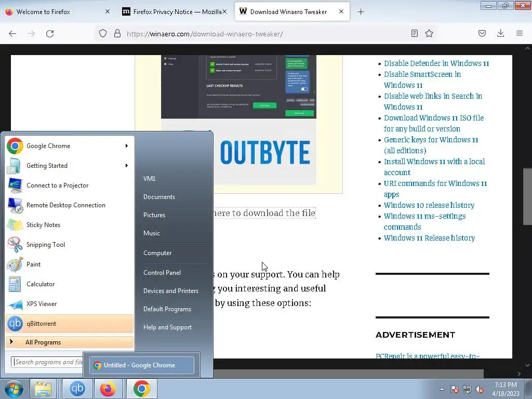Viewport: 532px width, 399px height.
Task: Launch qBittorrent from Start menu
Action: click(70, 324)
